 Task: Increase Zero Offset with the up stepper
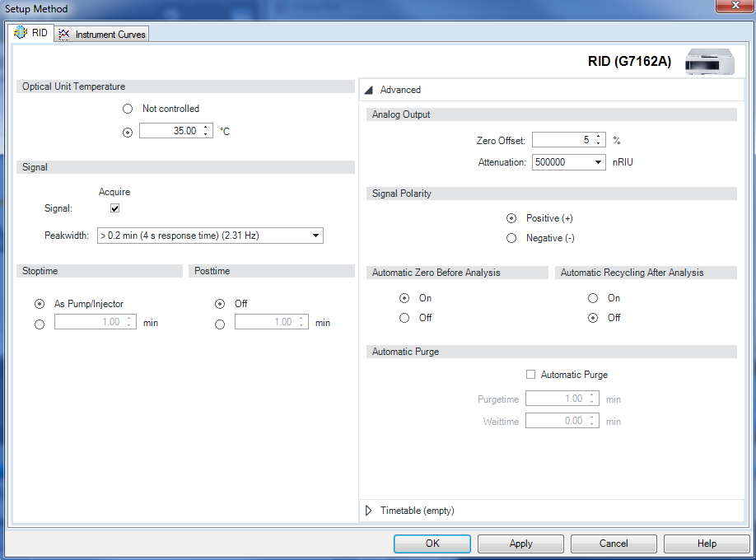click(x=600, y=136)
